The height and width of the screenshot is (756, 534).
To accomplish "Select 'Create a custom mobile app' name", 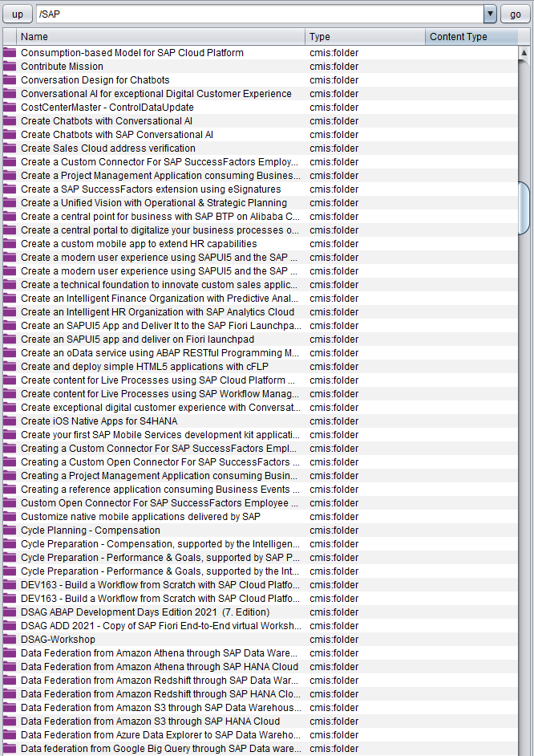I will point(140,244).
